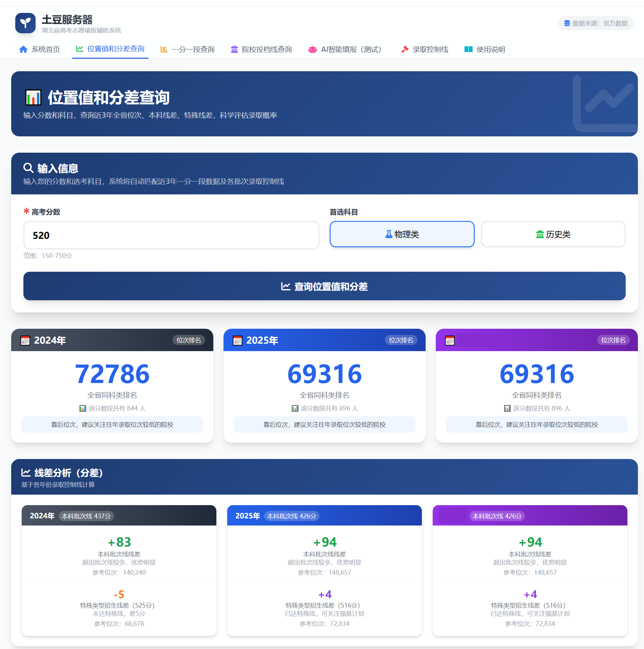
Task: Click bar chart icon beside 该分数段共有 844 人
Action: point(83,408)
